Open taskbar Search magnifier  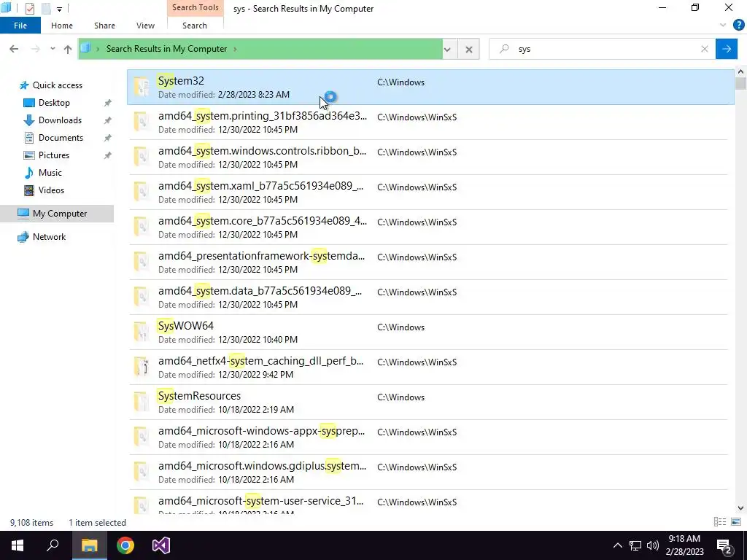click(x=53, y=545)
